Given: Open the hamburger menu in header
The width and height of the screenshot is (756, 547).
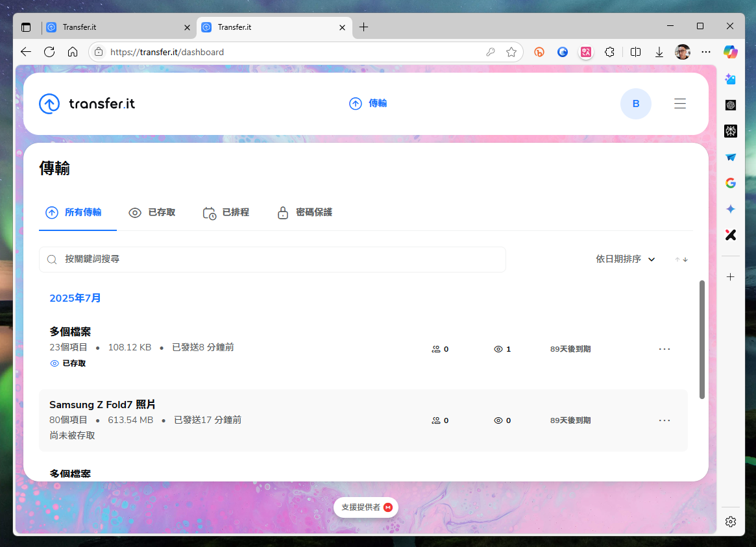Looking at the screenshot, I should tap(679, 104).
